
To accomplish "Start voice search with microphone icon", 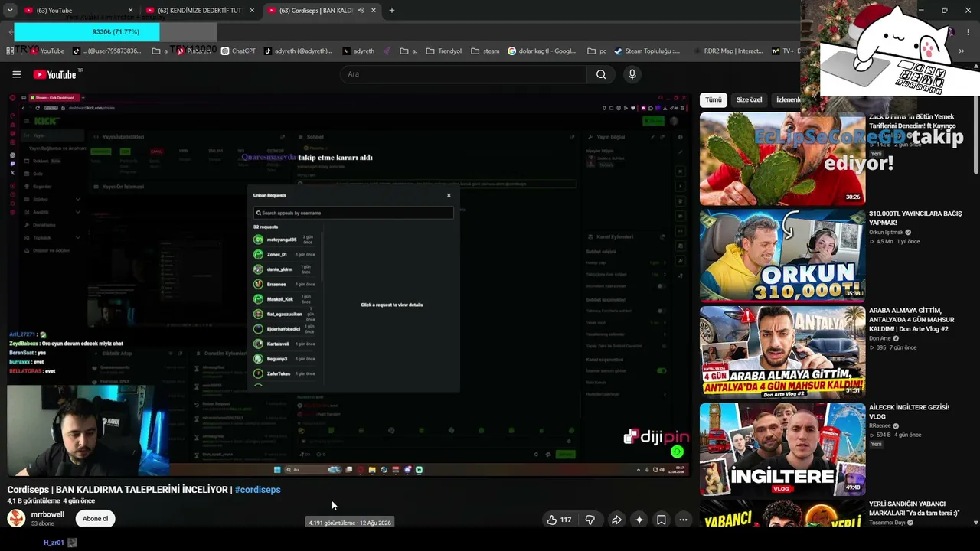I will (632, 74).
